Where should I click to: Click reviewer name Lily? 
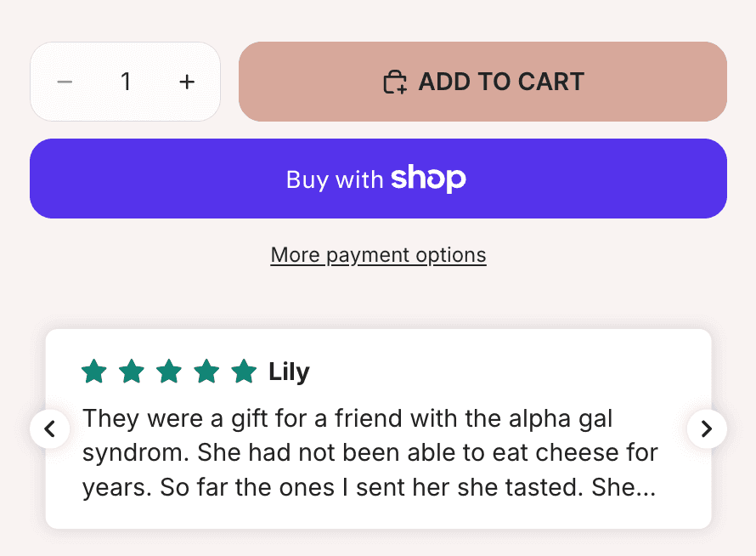[289, 372]
